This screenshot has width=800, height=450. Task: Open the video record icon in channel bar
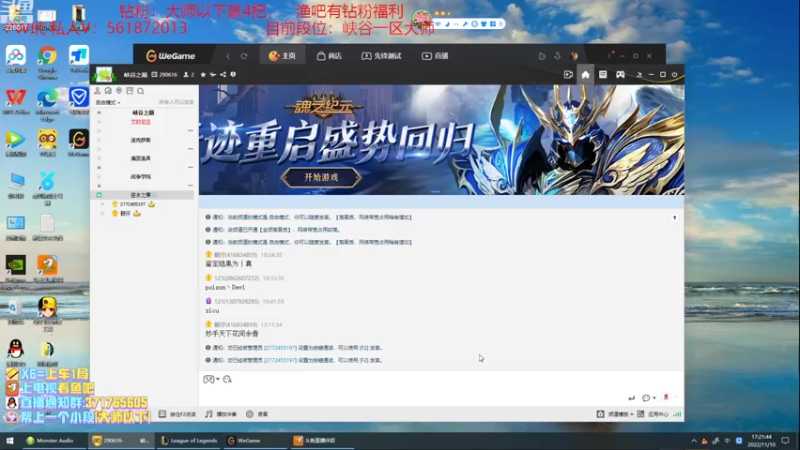click(x=568, y=74)
